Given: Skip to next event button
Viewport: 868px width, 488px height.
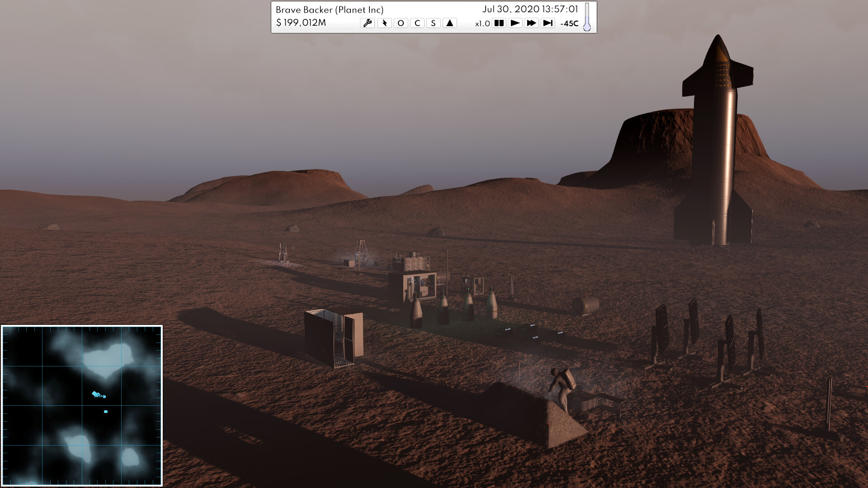Looking at the screenshot, I should coord(547,23).
